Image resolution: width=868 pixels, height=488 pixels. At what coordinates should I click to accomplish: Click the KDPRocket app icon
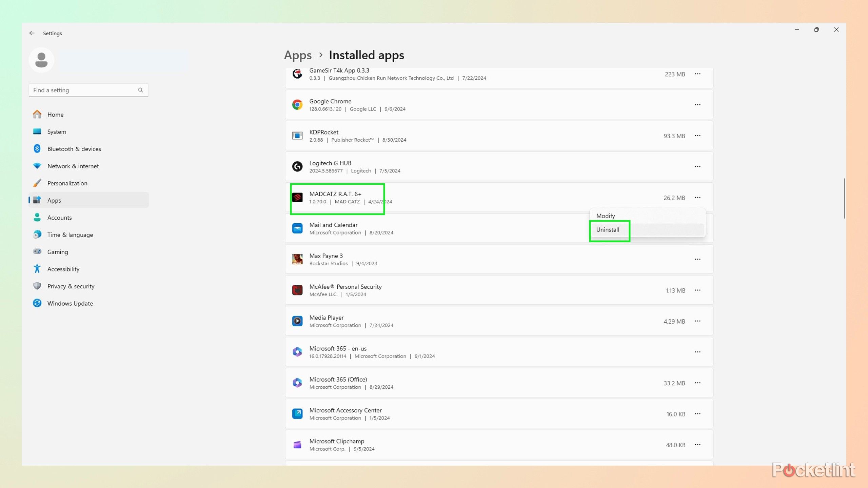pos(297,136)
